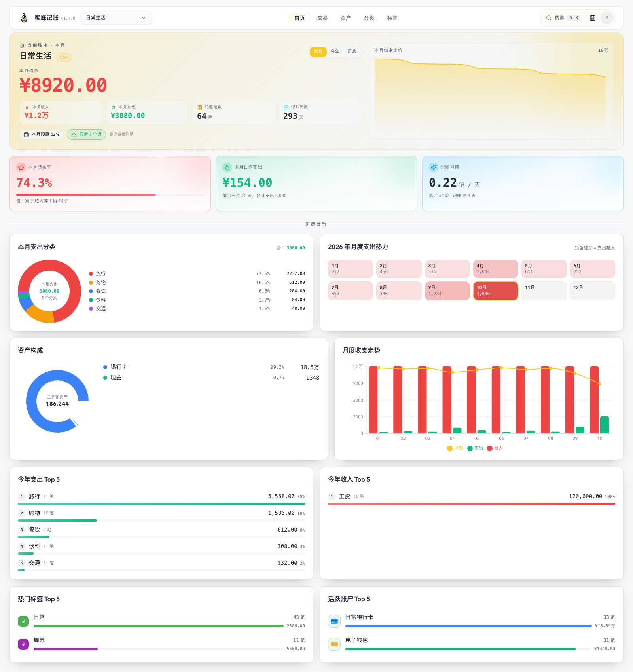The height and width of the screenshot is (672, 633).
Task: Click red 旅行 legend color dot
Action: click(x=91, y=274)
